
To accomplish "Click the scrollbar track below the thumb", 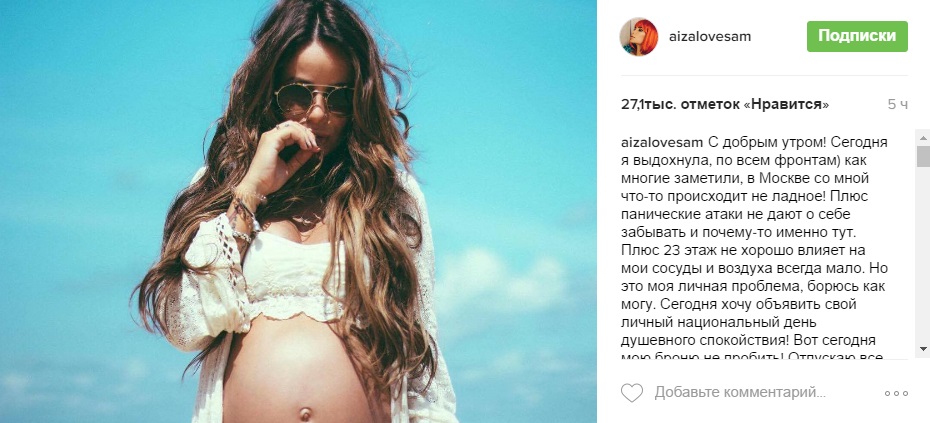I will (923, 255).
